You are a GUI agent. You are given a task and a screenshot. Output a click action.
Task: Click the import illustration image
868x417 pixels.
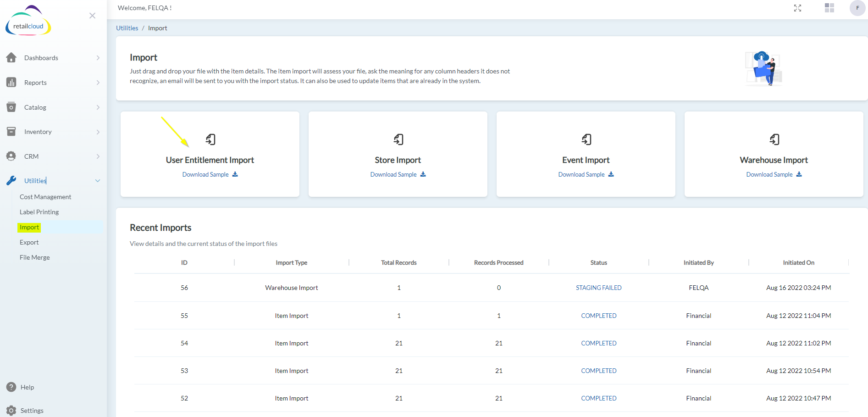(763, 68)
